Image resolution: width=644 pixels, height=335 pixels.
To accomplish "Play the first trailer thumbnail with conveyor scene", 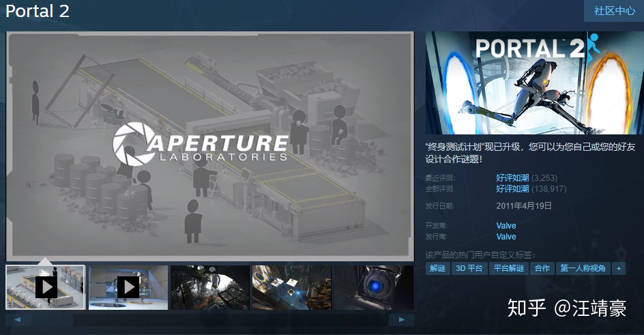I will coord(45,287).
